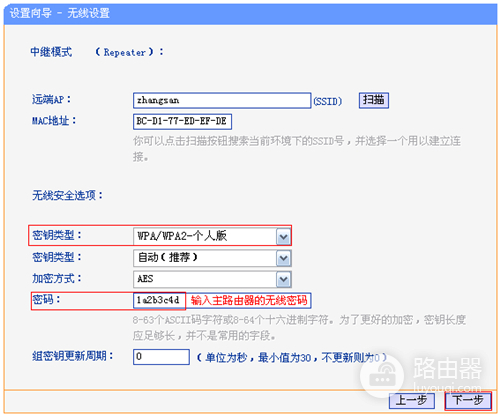Click the 无线安全选项 section heading

(x=67, y=195)
